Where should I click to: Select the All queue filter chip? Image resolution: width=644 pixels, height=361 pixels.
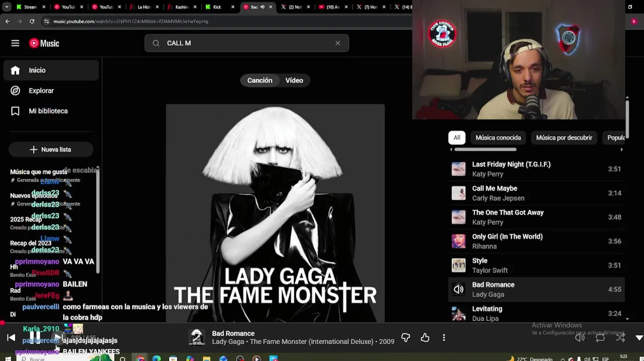457,137
